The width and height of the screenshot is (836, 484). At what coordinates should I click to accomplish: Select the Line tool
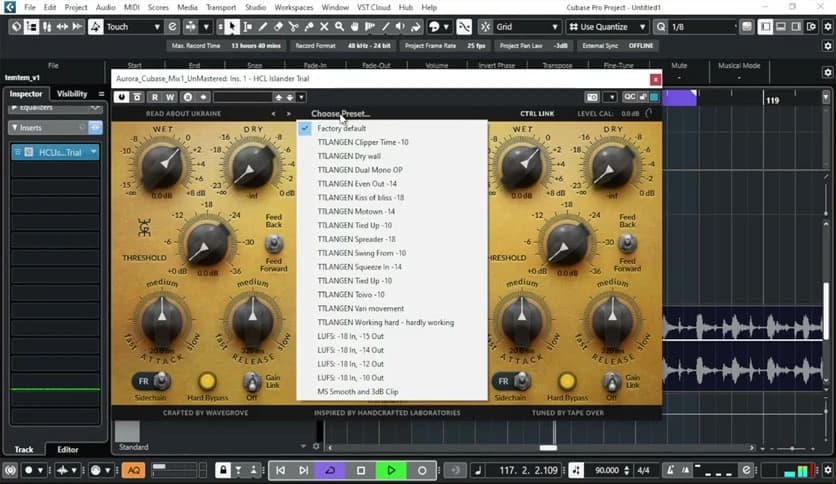(385, 27)
